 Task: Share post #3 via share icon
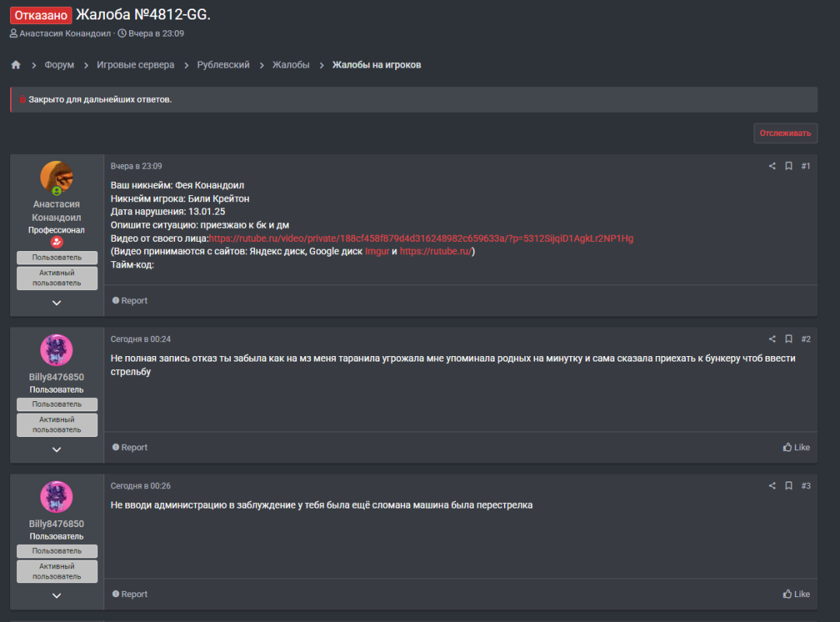[772, 486]
